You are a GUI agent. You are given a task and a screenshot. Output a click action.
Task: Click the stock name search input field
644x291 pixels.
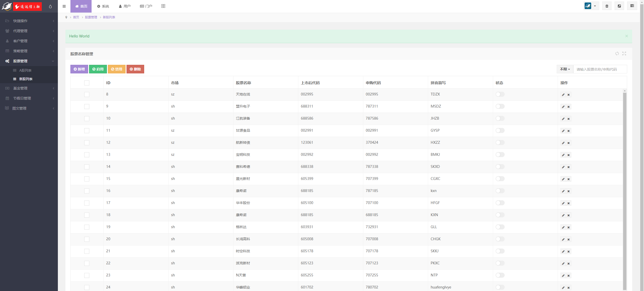click(x=599, y=69)
